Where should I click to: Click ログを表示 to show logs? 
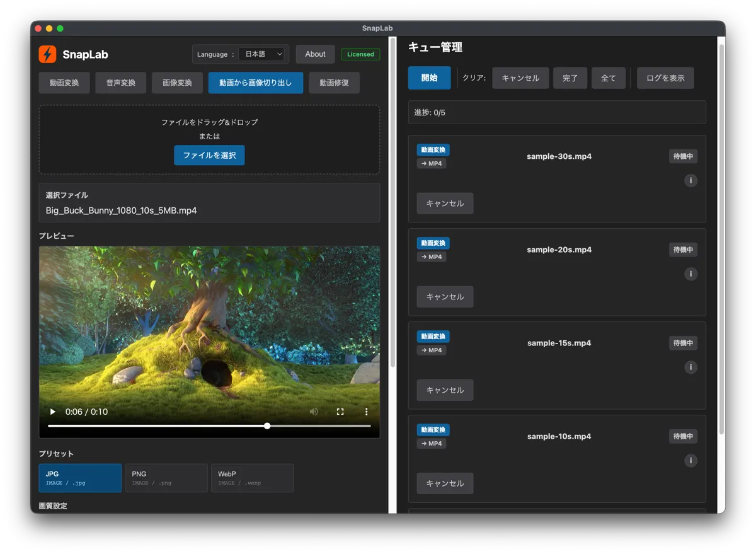point(665,78)
